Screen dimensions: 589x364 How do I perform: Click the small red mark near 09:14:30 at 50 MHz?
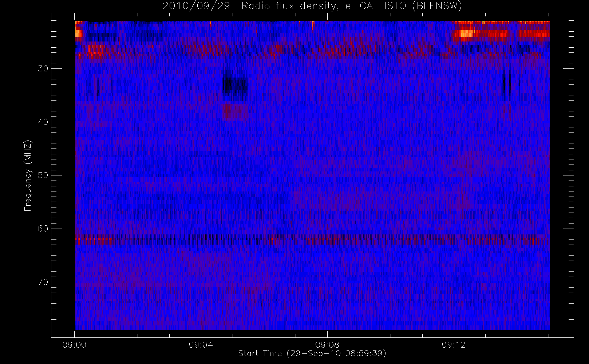tap(534, 177)
